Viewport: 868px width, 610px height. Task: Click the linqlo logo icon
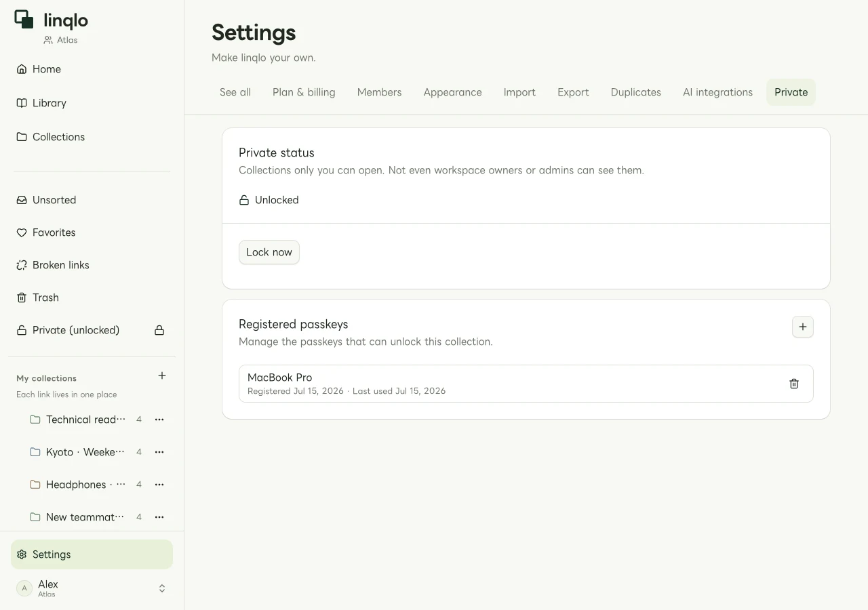pos(24,19)
